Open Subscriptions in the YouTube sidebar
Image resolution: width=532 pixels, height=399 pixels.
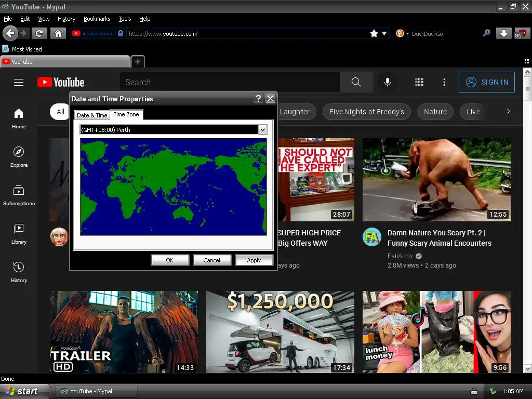(x=19, y=195)
